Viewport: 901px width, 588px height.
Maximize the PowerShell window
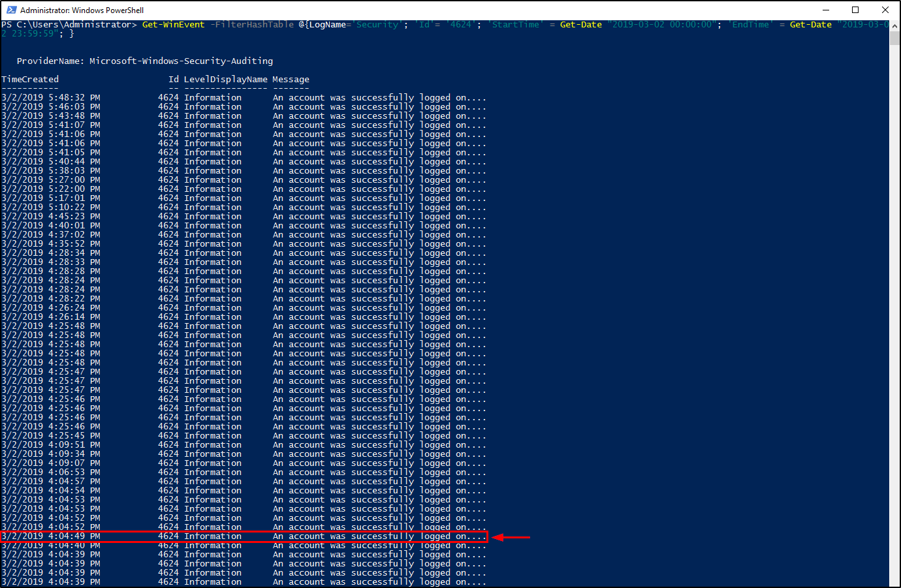(x=855, y=10)
